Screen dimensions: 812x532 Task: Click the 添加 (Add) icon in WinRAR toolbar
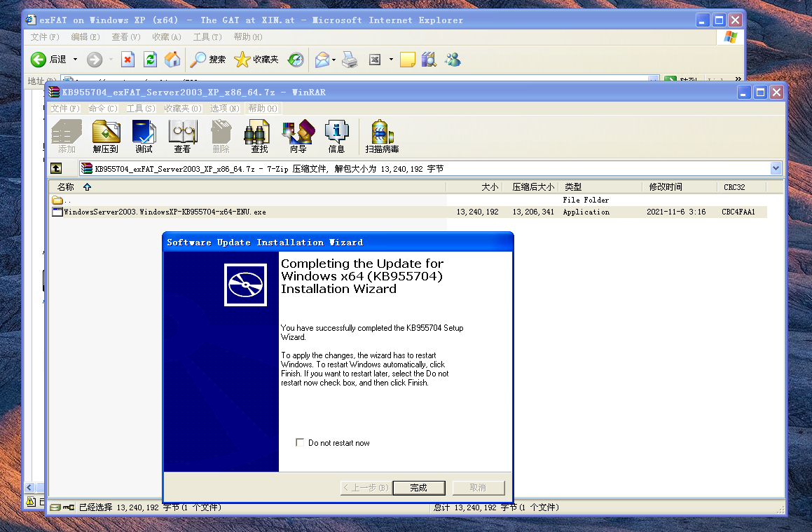click(67, 137)
